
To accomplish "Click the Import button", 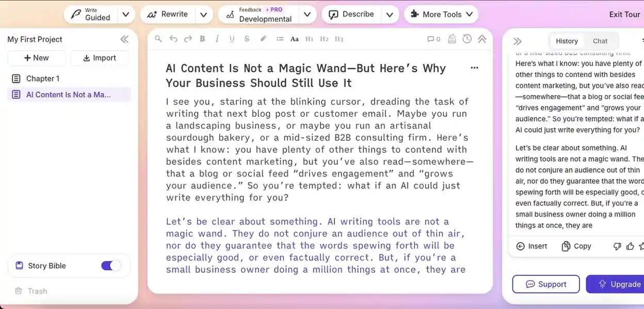I will [100, 58].
